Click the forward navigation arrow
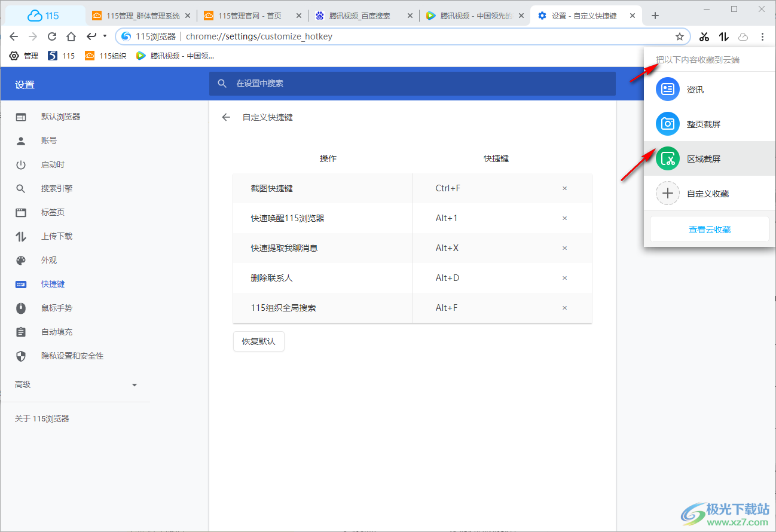The width and height of the screenshot is (776, 532). (33, 36)
